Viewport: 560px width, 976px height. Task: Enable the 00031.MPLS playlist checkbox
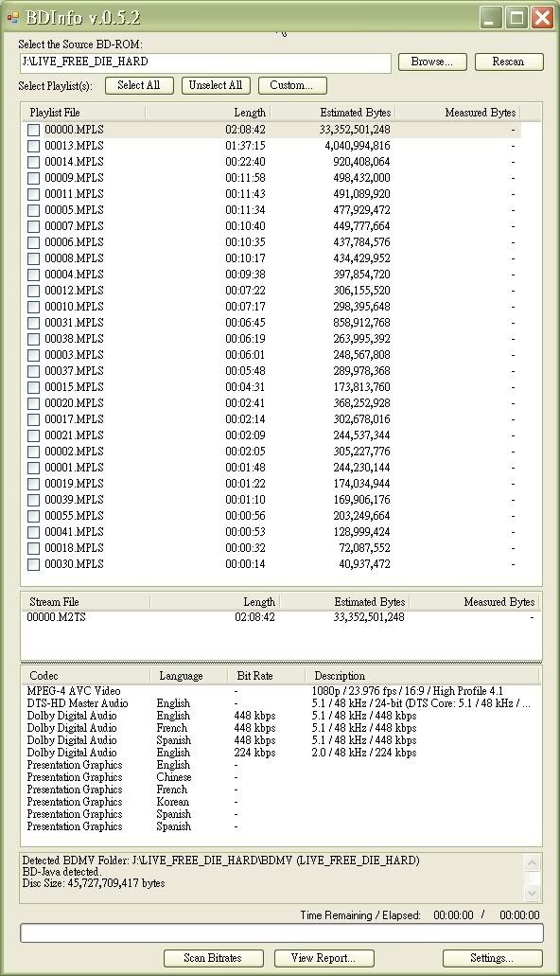[x=34, y=324]
